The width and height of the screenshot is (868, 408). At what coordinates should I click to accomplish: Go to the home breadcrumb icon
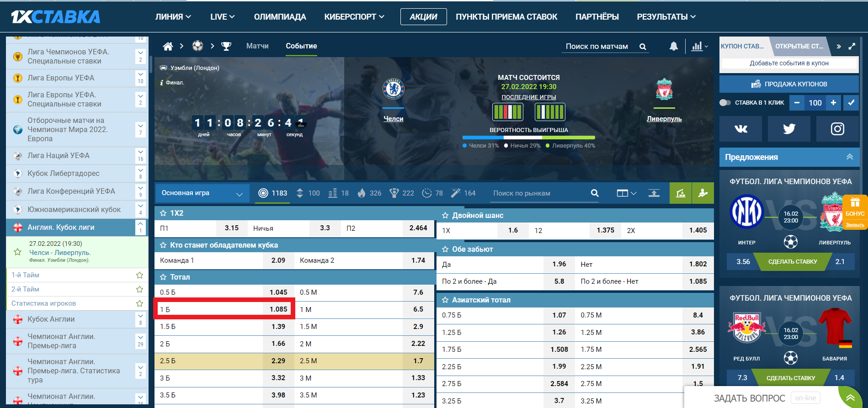click(168, 46)
